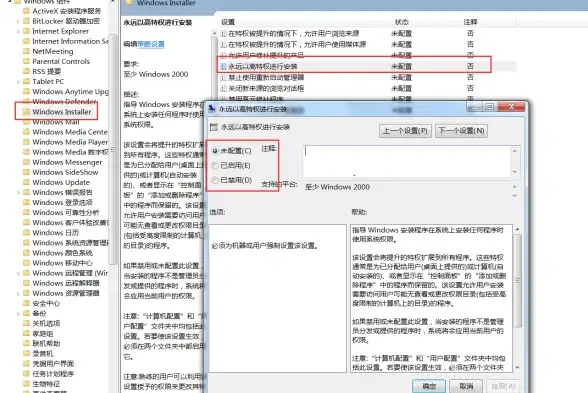The height and width of the screenshot is (393, 588).
Task: Click the setting icon beside dialog heading
Action: (214, 128)
